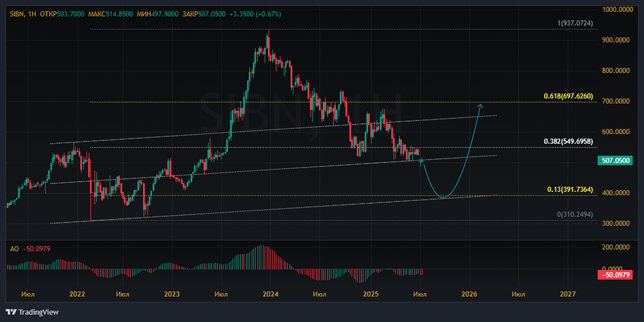Click the 2024 time axis label
This screenshot has height=322, width=644.
270,294
